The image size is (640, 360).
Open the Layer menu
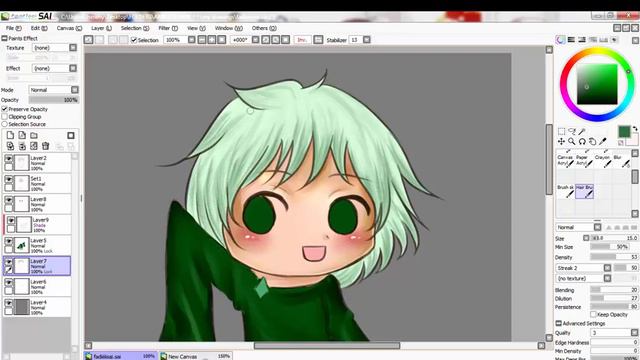(x=101, y=28)
